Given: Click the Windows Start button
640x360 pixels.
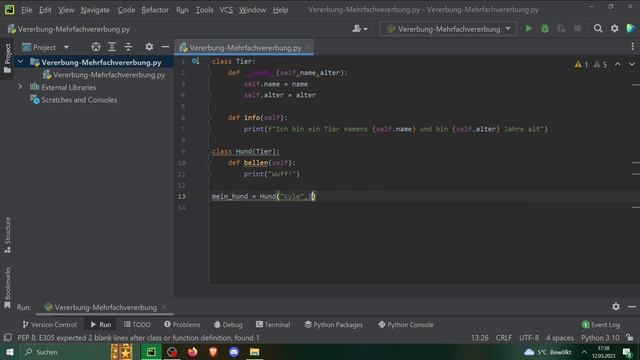Looking at the screenshot, I should pyautogui.click(x=10, y=352).
